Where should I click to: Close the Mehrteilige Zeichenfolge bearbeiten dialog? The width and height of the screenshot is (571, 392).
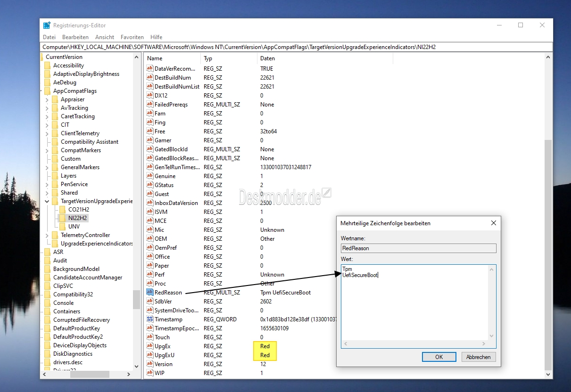pos(493,223)
